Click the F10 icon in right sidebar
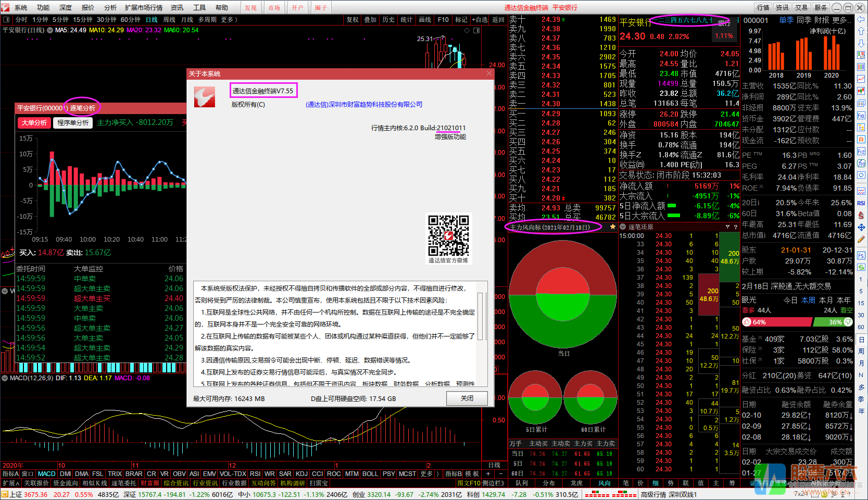Screen dimensions: 868x500 pos(861,115)
